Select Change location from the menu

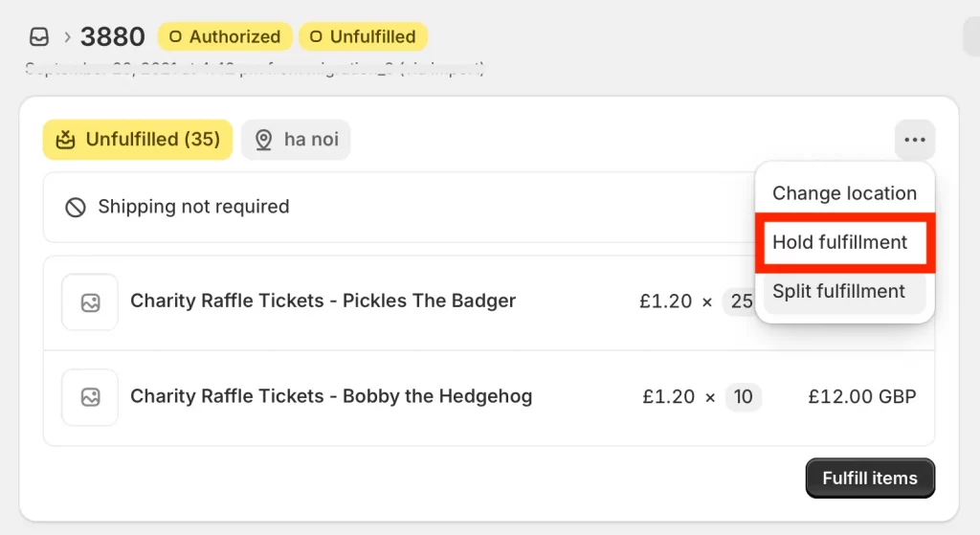coord(844,193)
